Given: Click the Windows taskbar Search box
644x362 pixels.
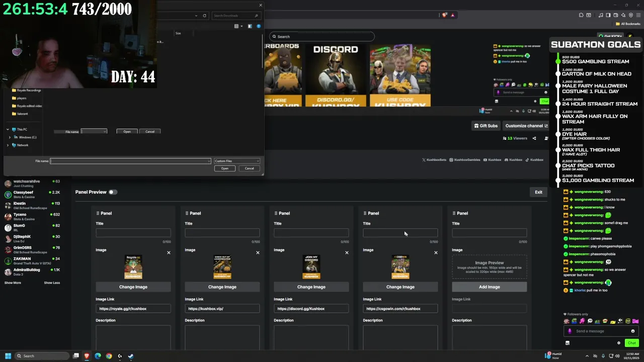Looking at the screenshot, I should (x=41, y=356).
